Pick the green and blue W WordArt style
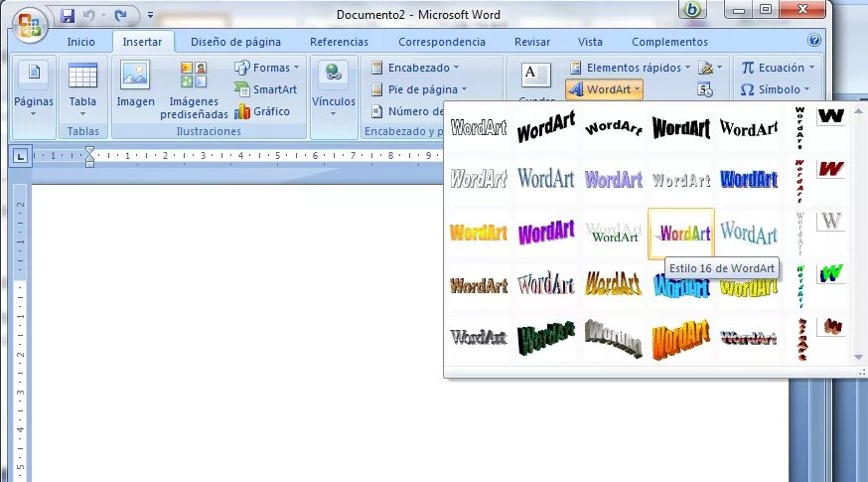The image size is (868, 482). (x=831, y=273)
